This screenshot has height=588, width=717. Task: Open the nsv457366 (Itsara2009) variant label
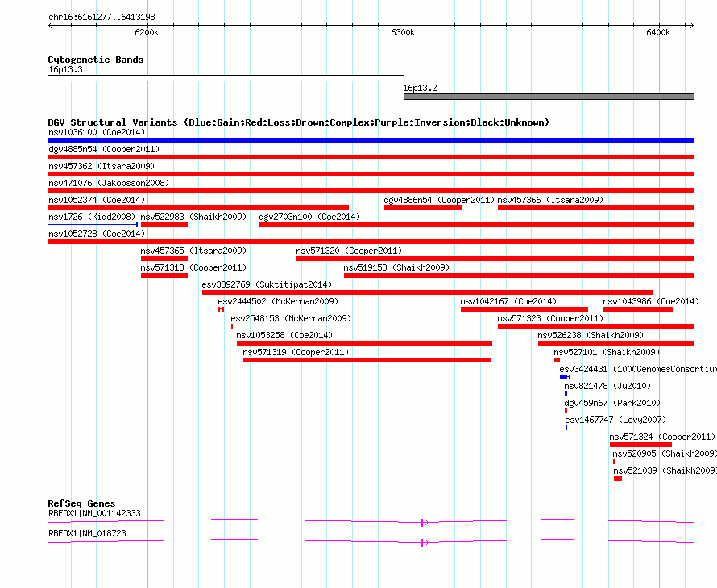tap(550, 200)
